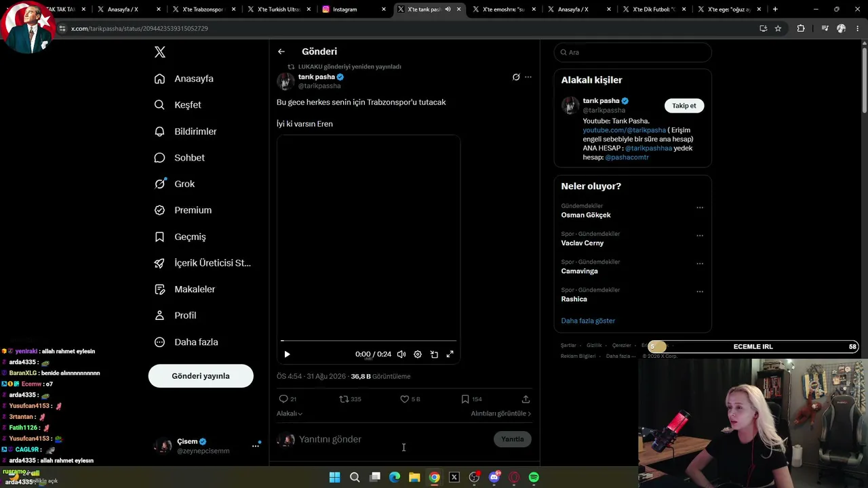Mute the video with the speaker icon
The height and width of the screenshot is (488, 868).
[x=401, y=354]
